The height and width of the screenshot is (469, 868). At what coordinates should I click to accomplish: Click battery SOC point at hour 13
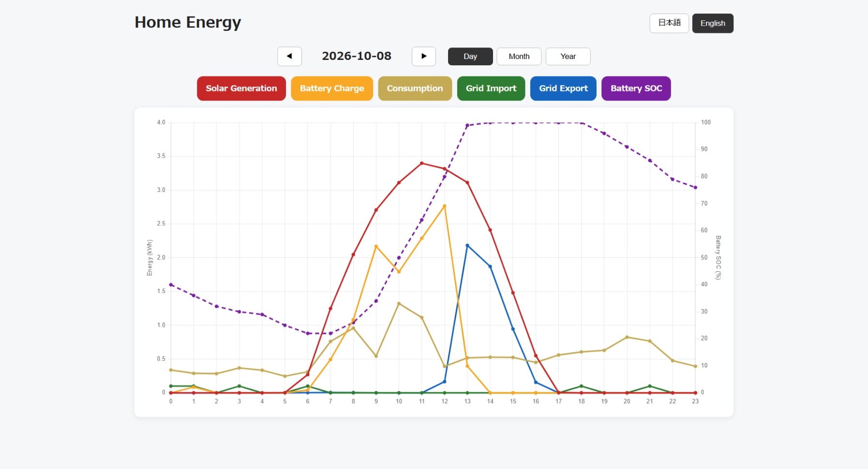467,126
